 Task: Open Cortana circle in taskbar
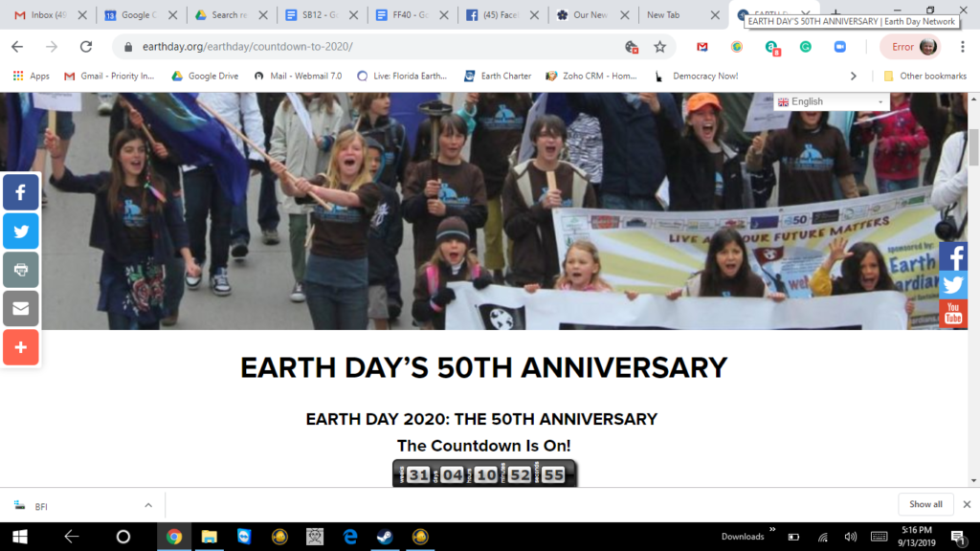[123, 537]
